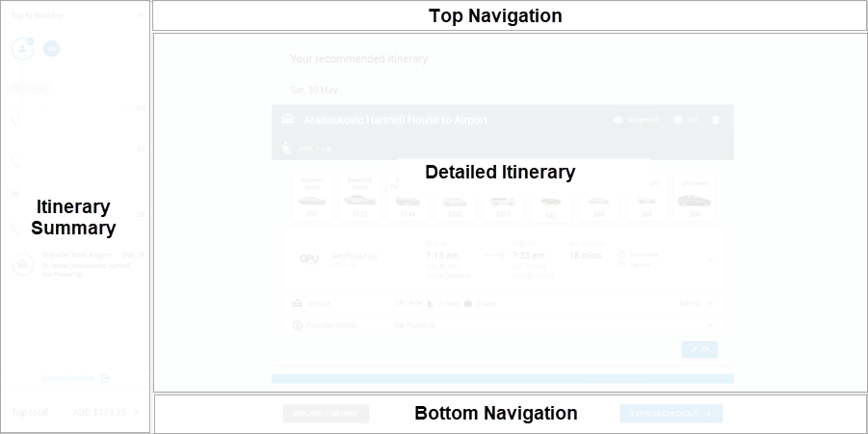Click the Provider details info icon

click(298, 325)
